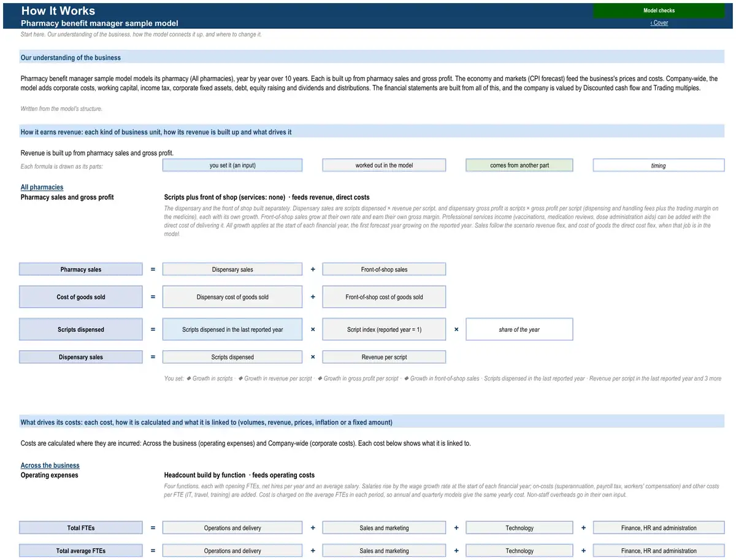Viewport: 736px width, 560px height.
Task: Select the 'Written from the model's structure.' note
Action: click(x=61, y=109)
